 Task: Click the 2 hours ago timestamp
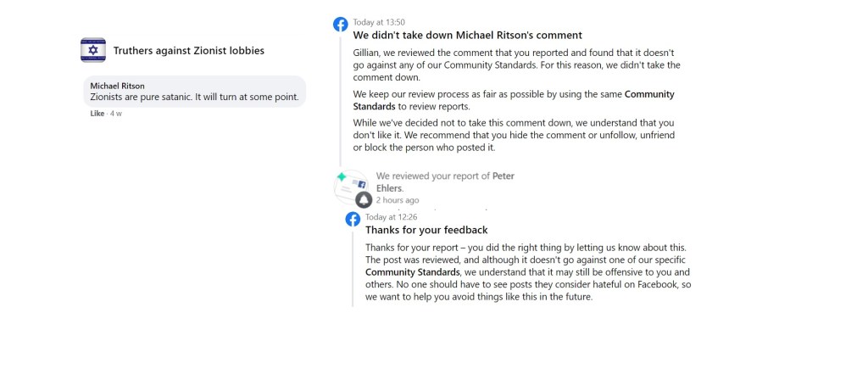click(398, 200)
